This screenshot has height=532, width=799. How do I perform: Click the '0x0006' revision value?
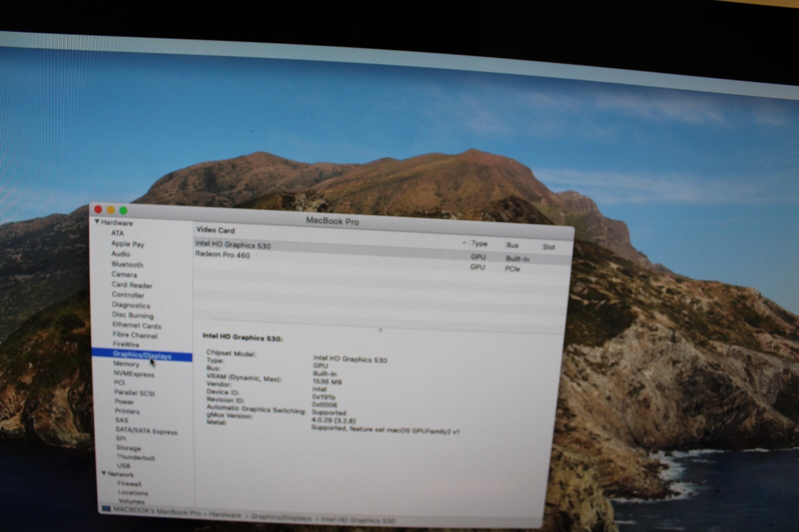pos(324,405)
